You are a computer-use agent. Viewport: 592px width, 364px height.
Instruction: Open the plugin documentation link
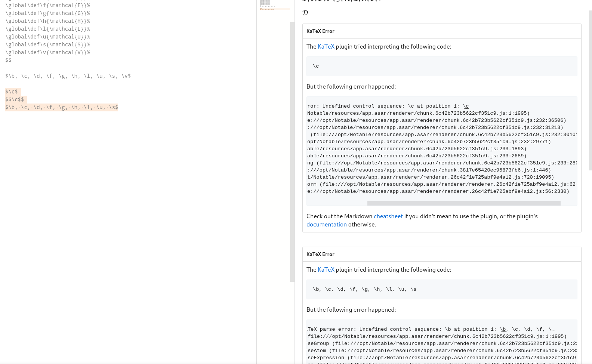click(327, 224)
